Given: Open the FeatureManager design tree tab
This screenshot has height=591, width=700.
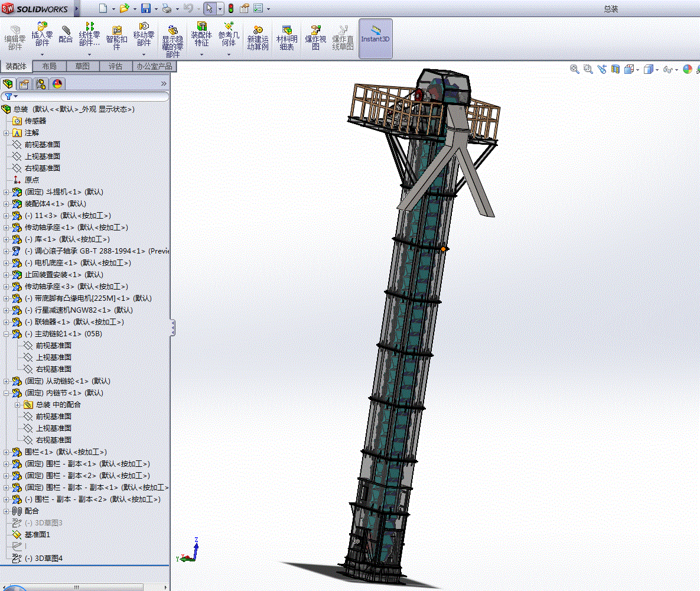Looking at the screenshot, I should click(8, 84).
